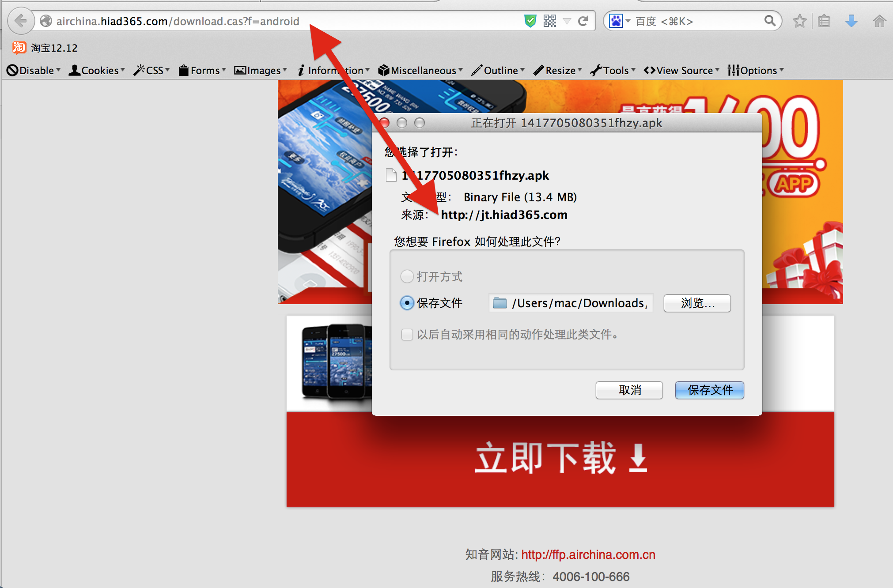This screenshot has height=588, width=893.
Task: Show bookmarks list icon
Action: tap(824, 21)
